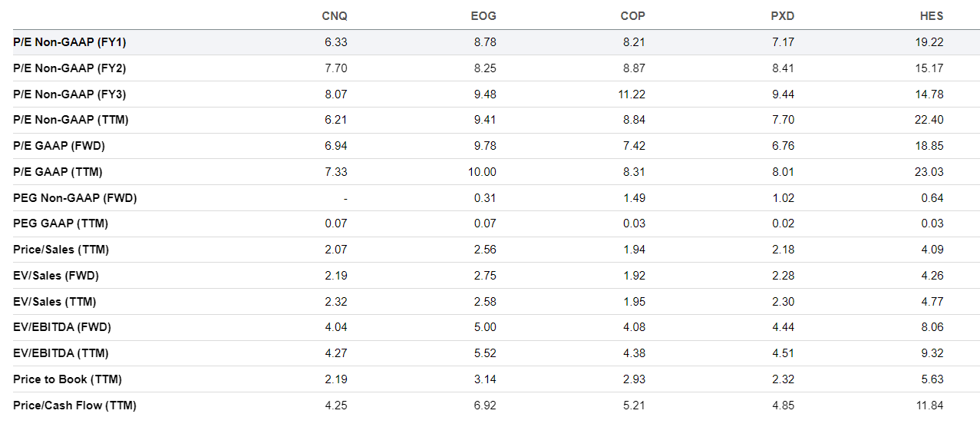The image size is (980, 427).
Task: Open the EV/EBITDA (TTM) row label
Action: point(61,353)
